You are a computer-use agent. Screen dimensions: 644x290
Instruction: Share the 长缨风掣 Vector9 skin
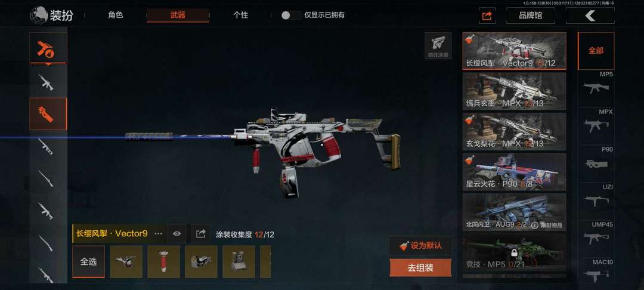pos(200,234)
